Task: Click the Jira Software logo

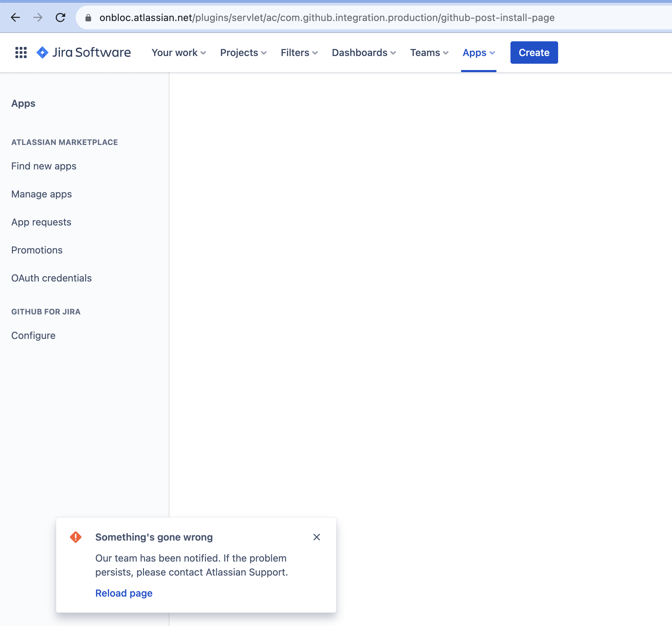Action: tap(84, 53)
